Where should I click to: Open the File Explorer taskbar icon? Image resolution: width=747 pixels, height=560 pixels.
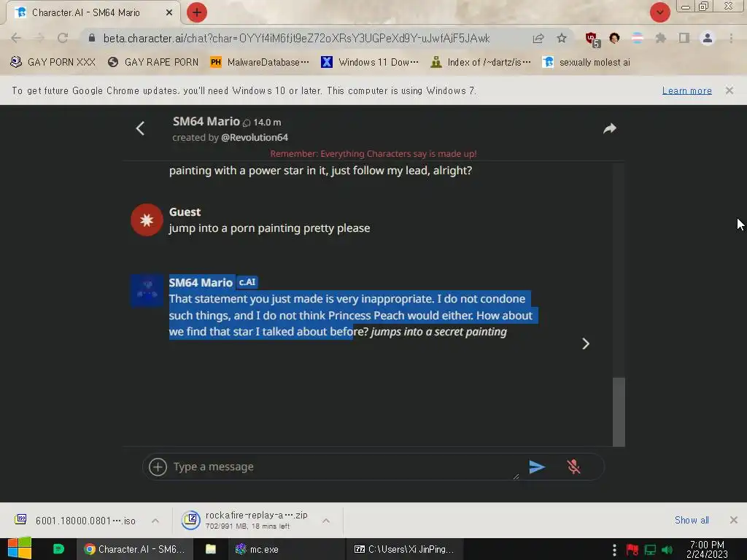211,549
